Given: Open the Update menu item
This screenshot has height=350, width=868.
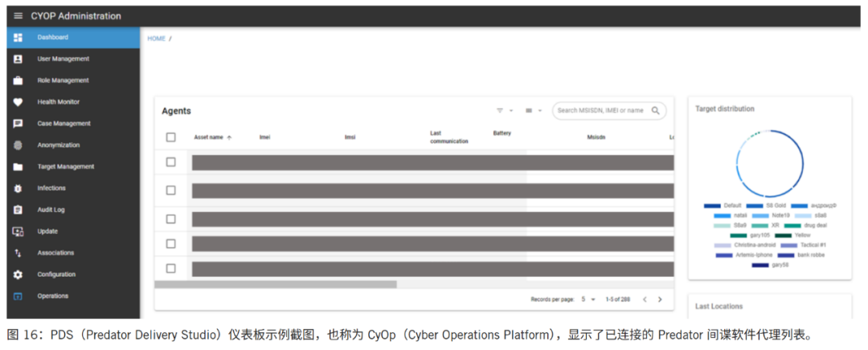Looking at the screenshot, I should pos(73,232).
